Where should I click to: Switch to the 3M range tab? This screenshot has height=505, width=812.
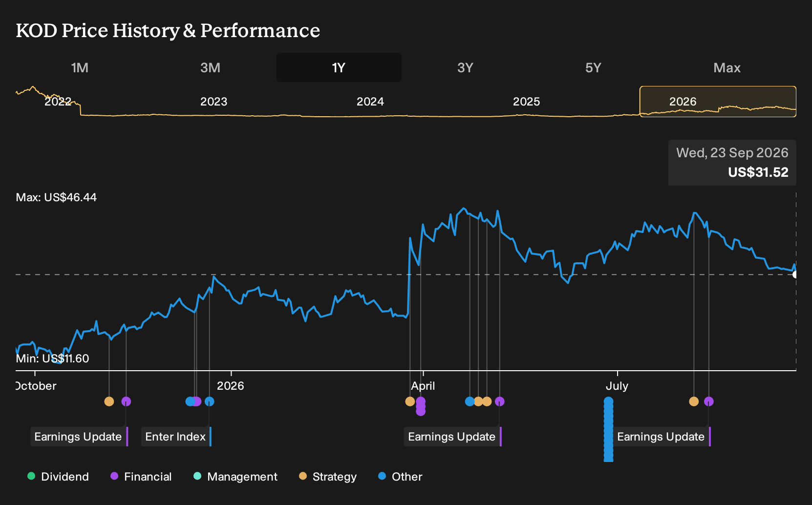[210, 67]
